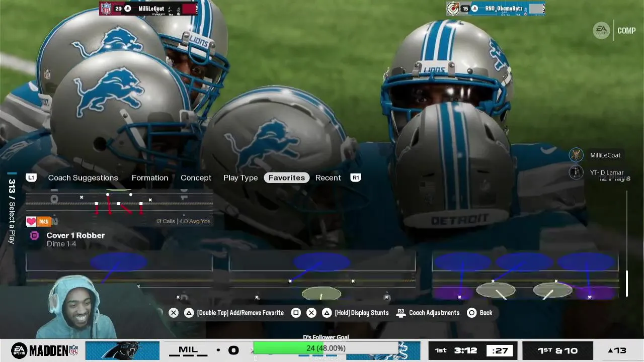The height and width of the screenshot is (362, 644).
Task: Click the orange MAN coverage badge
Action: (x=44, y=221)
